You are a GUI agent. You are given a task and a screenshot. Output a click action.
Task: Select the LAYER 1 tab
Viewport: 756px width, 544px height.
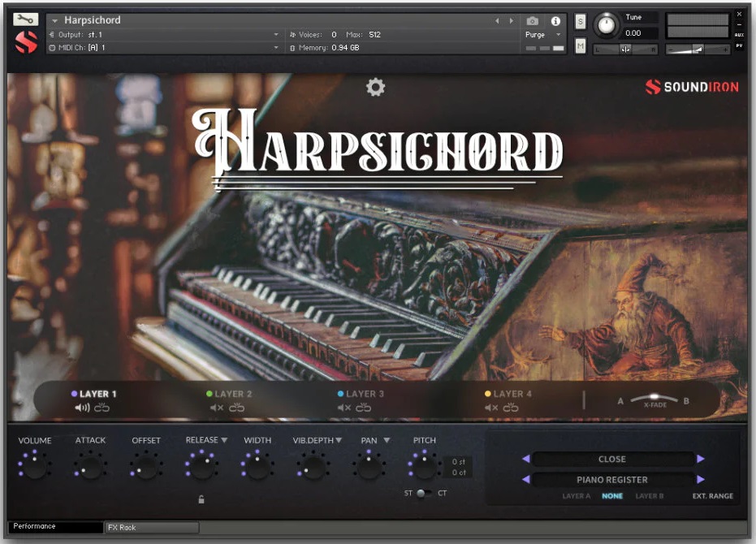(94, 394)
